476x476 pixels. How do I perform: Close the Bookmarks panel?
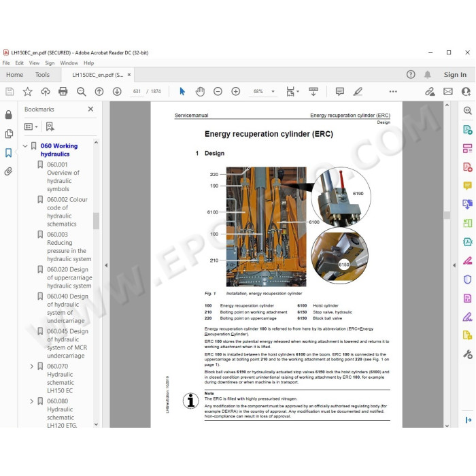click(90, 109)
